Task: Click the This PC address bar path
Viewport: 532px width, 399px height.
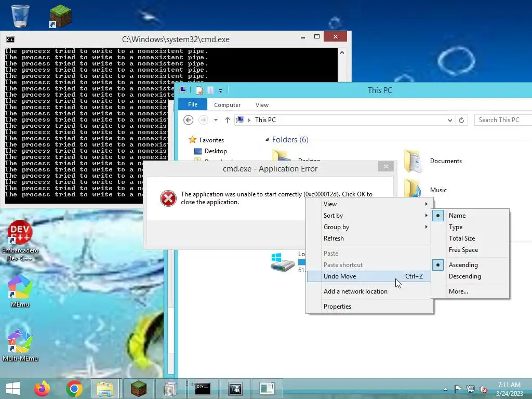Action: (265, 120)
